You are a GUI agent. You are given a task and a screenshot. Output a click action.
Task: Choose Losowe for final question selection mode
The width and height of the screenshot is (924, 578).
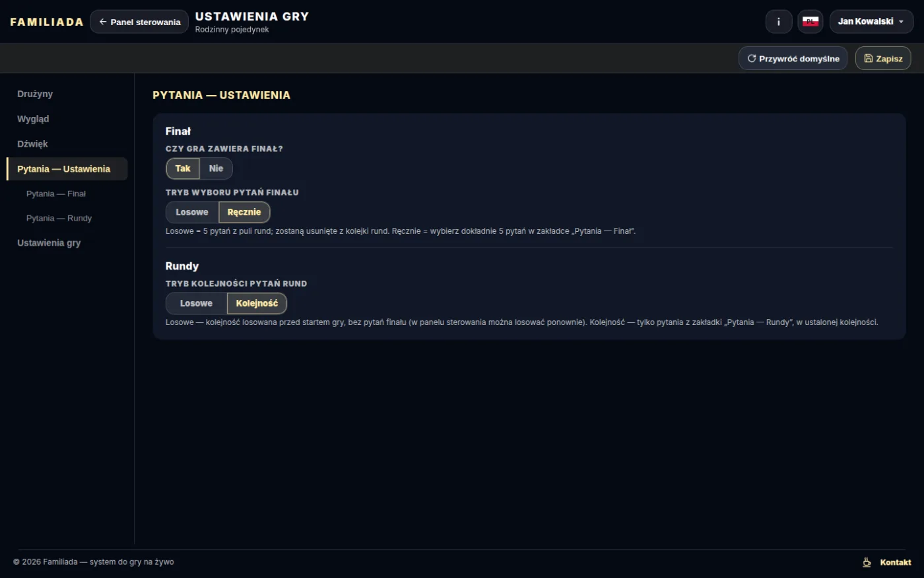(x=192, y=212)
